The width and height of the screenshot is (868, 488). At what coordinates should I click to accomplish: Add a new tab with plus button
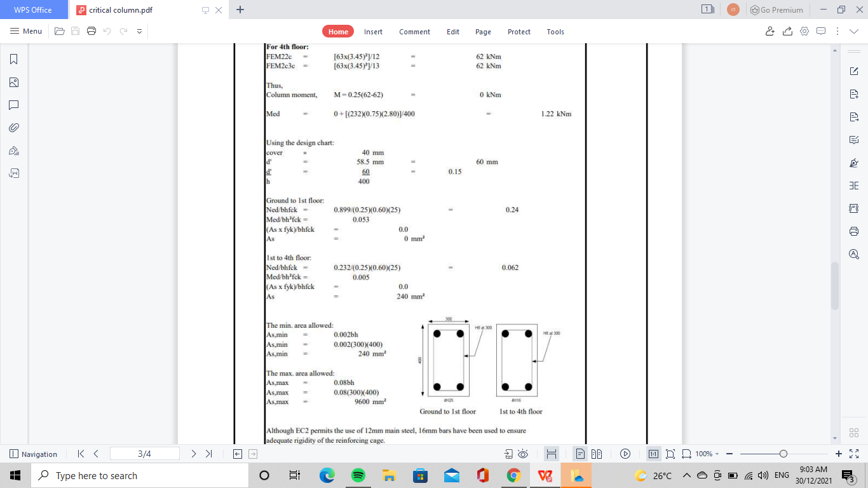[240, 10]
